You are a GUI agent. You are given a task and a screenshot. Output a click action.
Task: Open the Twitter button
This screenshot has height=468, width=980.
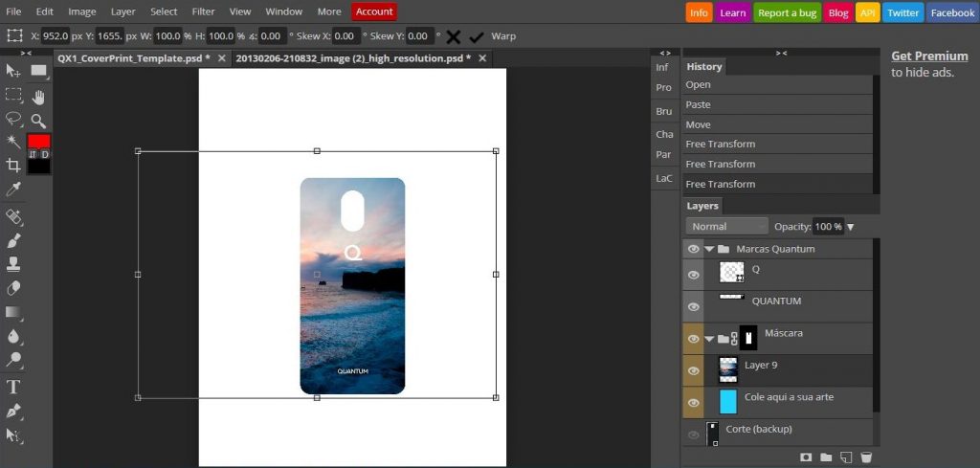902,12
